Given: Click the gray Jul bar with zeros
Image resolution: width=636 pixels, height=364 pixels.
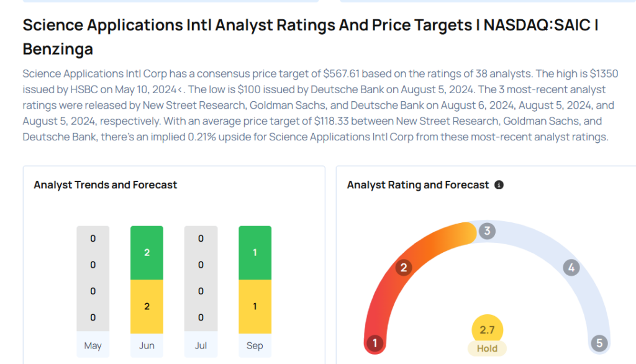Looking at the screenshot, I should point(201,278).
